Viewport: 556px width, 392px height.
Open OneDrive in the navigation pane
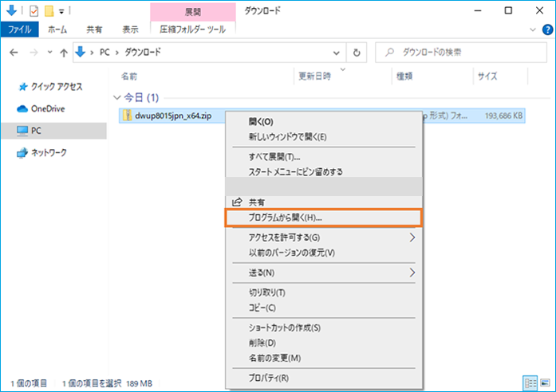[x=47, y=108]
